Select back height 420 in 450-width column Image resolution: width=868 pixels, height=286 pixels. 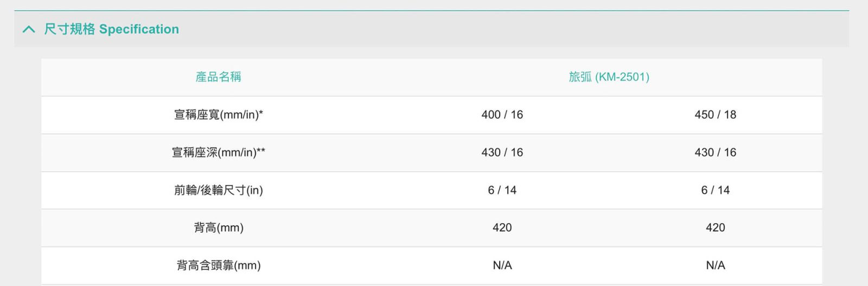coord(715,227)
